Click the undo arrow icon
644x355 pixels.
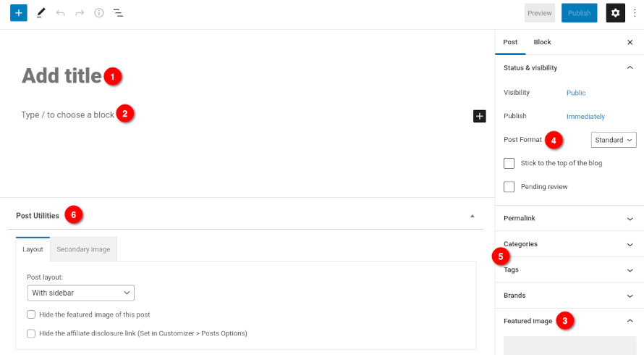click(x=60, y=13)
